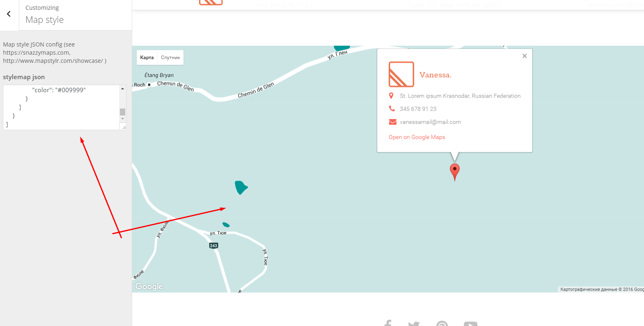This screenshot has width=644, height=326.
Task: Click the YouTube icon in the footer
Action: point(470,324)
